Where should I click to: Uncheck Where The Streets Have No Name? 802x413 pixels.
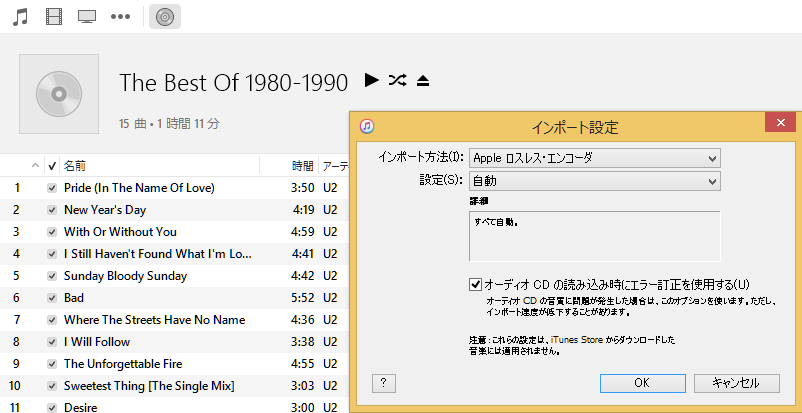click(52, 320)
